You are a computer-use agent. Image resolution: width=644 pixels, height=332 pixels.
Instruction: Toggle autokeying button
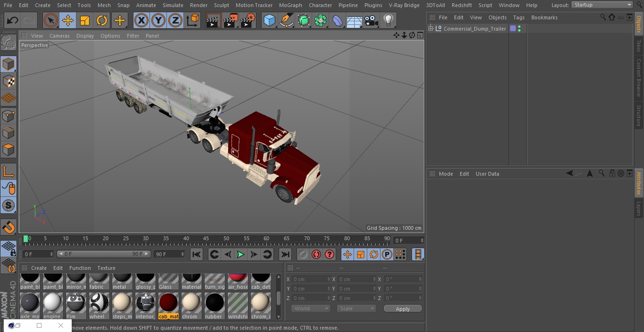(x=316, y=254)
